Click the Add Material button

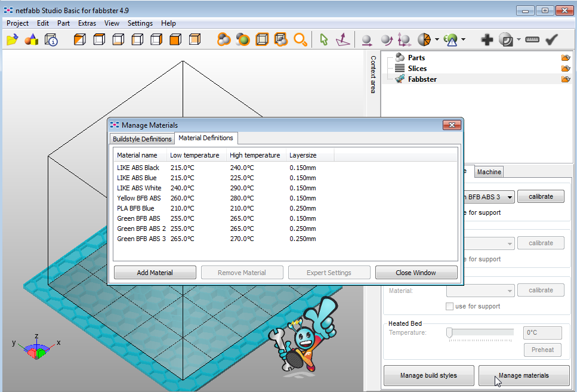coord(155,273)
